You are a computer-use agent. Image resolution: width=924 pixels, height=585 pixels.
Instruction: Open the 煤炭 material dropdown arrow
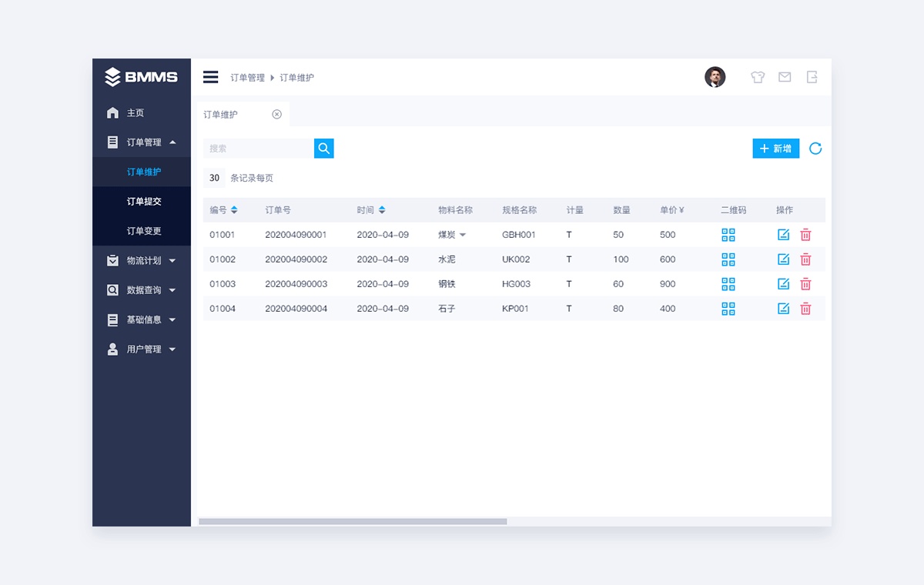tap(463, 235)
